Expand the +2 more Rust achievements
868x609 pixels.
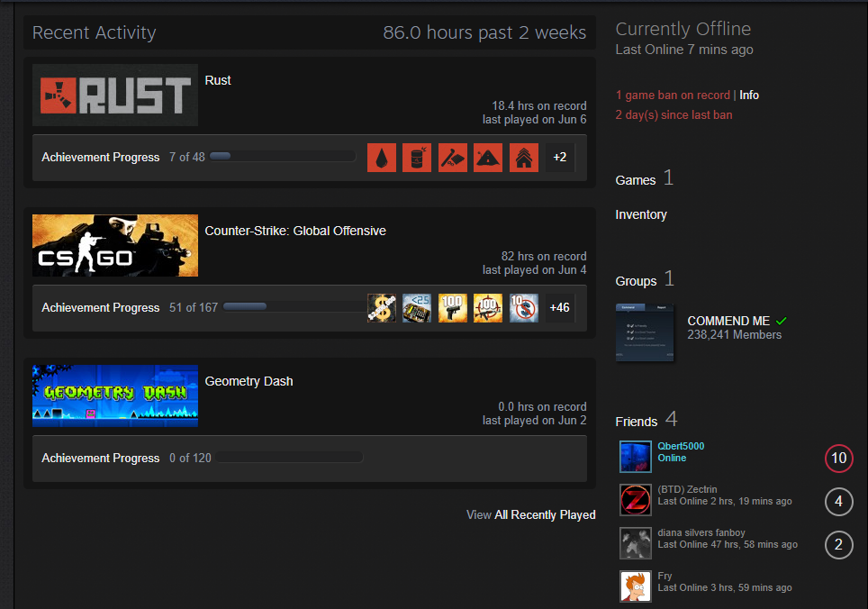(560, 158)
